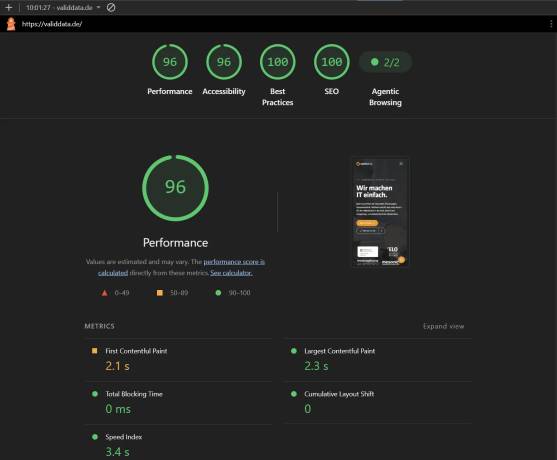Image resolution: width=557 pixels, height=460 pixels.
Task: Open the https://validdata.de/ URL link
Action: (52, 24)
